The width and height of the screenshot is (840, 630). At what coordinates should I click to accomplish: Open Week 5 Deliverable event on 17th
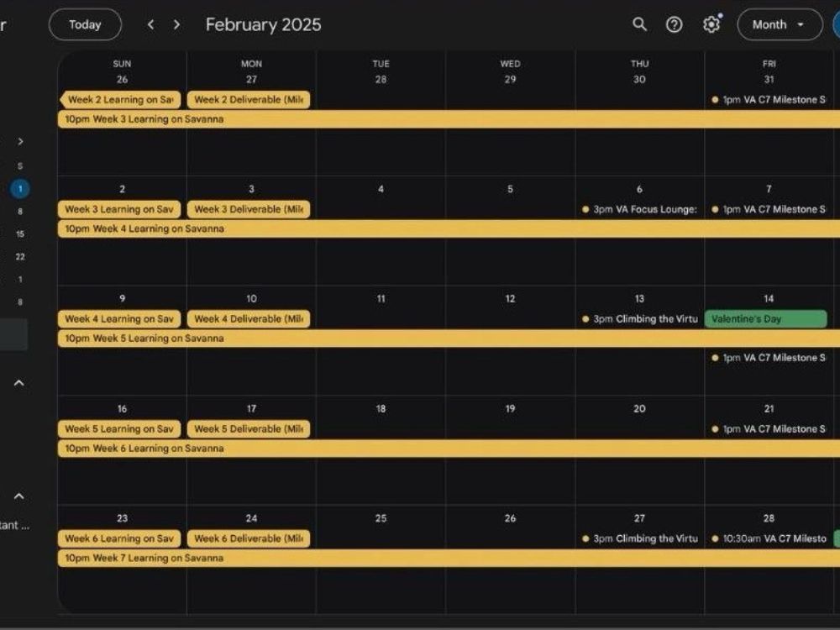point(249,428)
